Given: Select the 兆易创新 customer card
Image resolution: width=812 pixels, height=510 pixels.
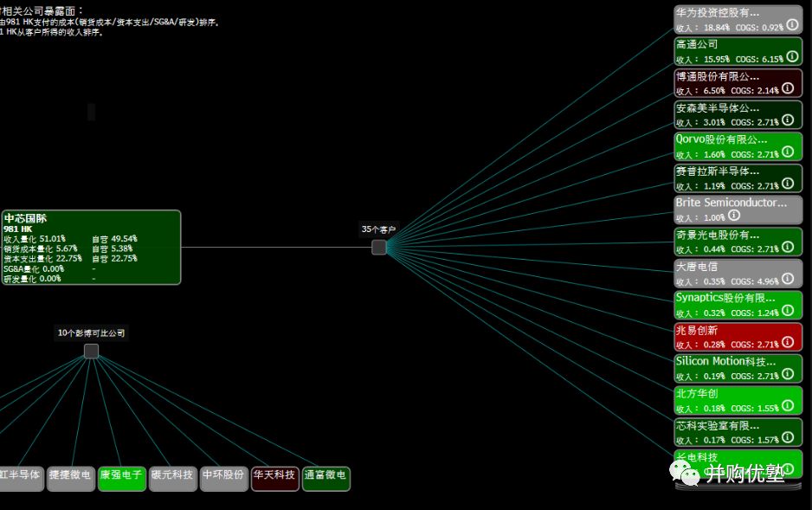Looking at the screenshot, I should pyautogui.click(x=738, y=337).
